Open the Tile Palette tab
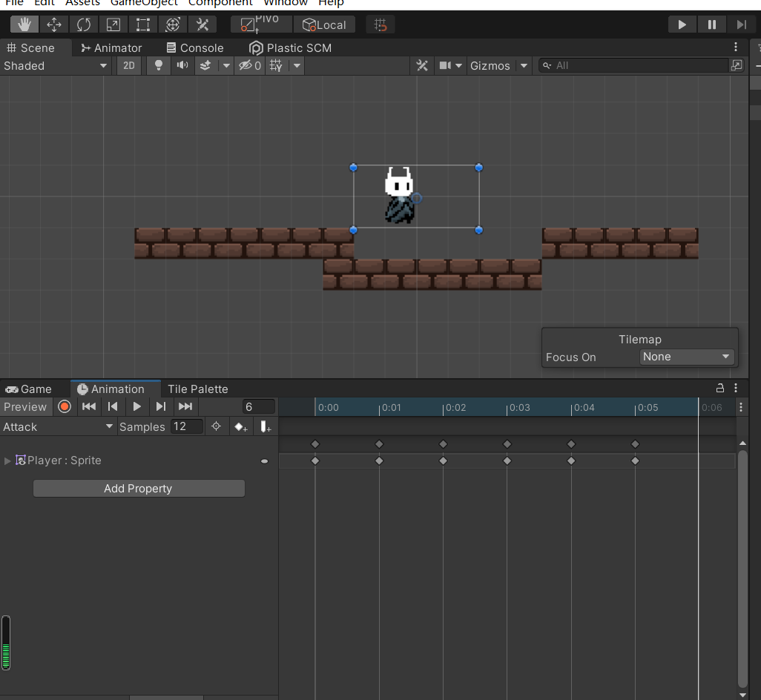The width and height of the screenshot is (761, 700). [x=197, y=389]
